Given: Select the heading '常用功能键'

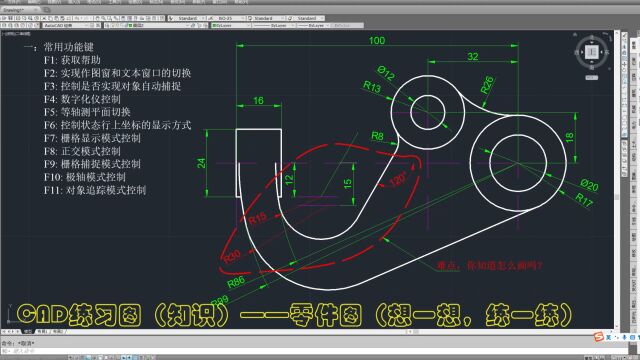Looking at the screenshot, I should [x=69, y=47].
